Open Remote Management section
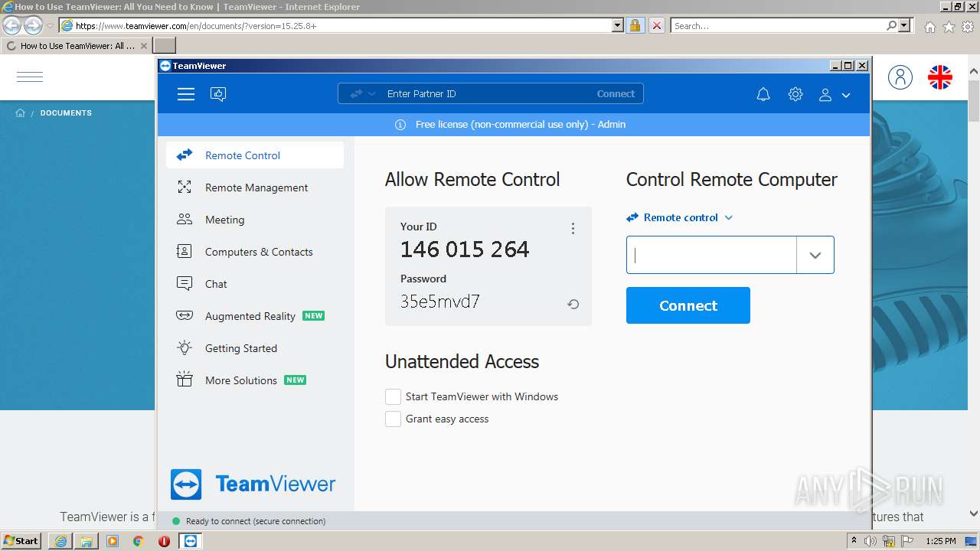Viewport: 980px width, 551px height. pos(255,187)
